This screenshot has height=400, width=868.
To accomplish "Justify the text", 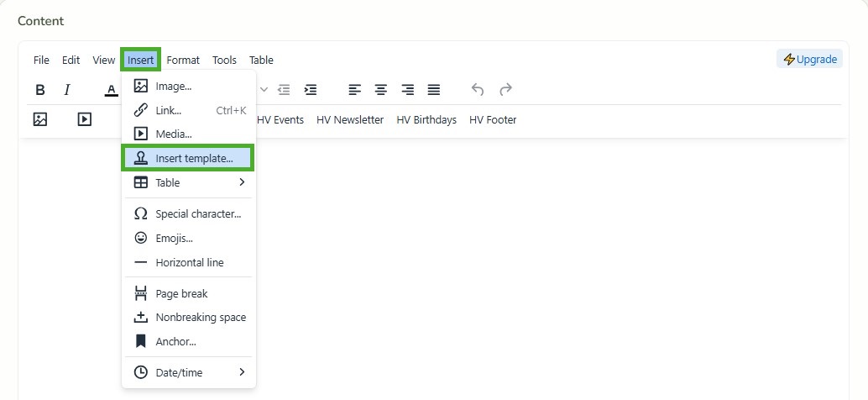I will pyautogui.click(x=434, y=90).
